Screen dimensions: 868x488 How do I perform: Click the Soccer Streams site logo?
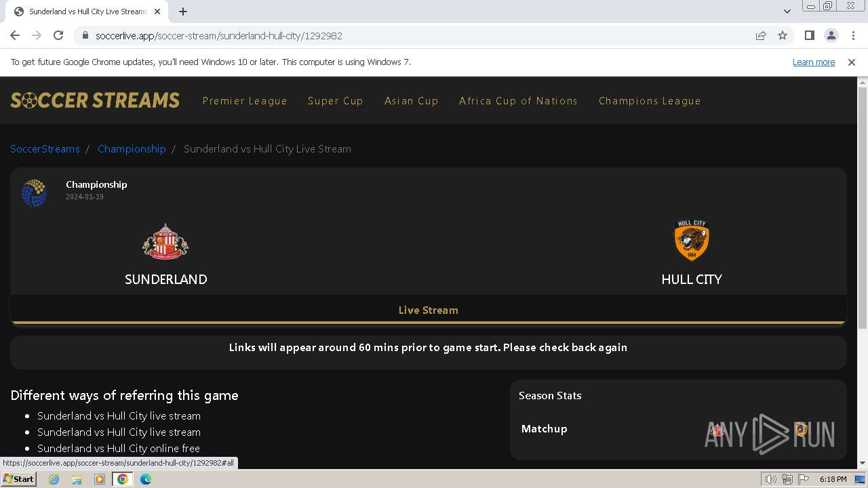(95, 100)
